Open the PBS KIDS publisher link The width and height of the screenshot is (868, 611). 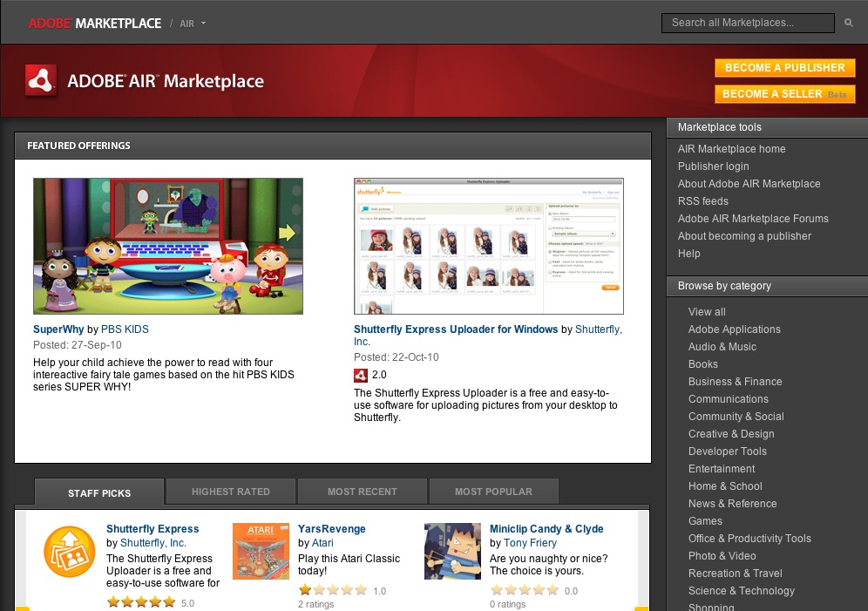pyautogui.click(x=125, y=329)
